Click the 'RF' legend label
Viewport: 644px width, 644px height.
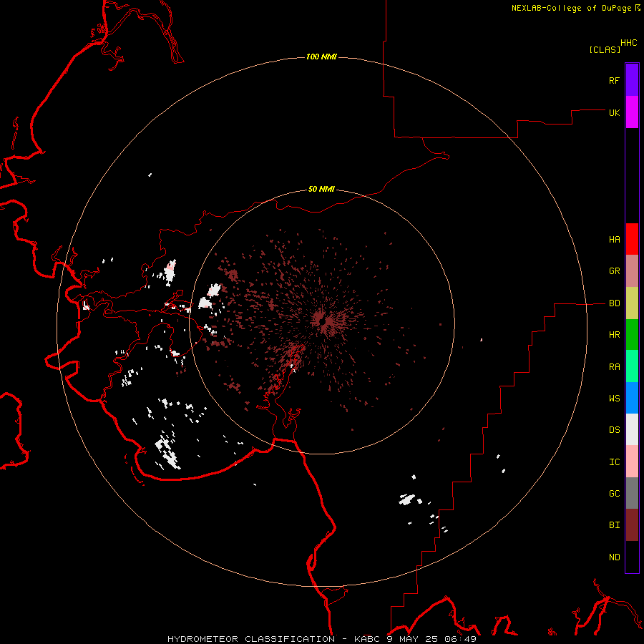tap(614, 80)
